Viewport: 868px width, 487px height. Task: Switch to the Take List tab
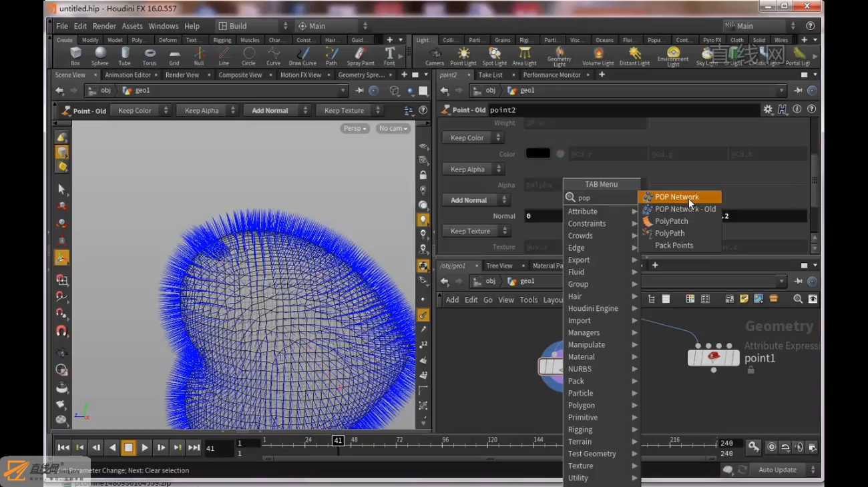490,75
